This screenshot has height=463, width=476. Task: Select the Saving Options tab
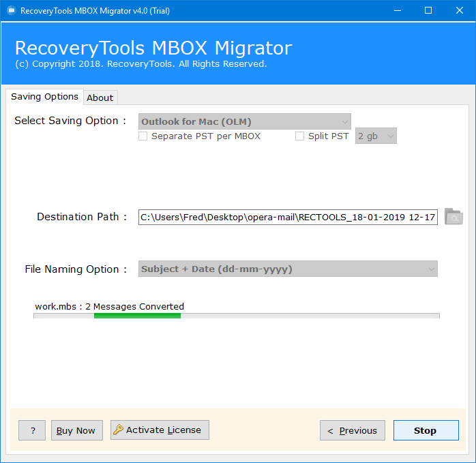pos(44,97)
